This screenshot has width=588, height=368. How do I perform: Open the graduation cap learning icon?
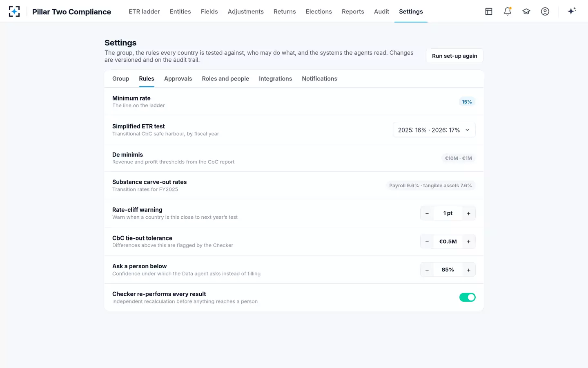526,11
